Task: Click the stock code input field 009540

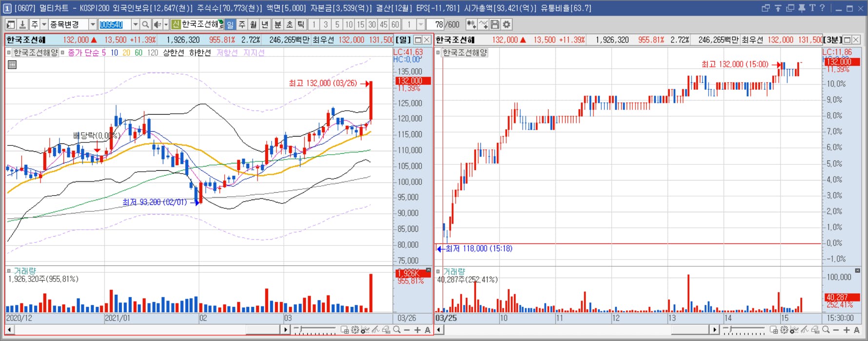Action: click(x=115, y=24)
